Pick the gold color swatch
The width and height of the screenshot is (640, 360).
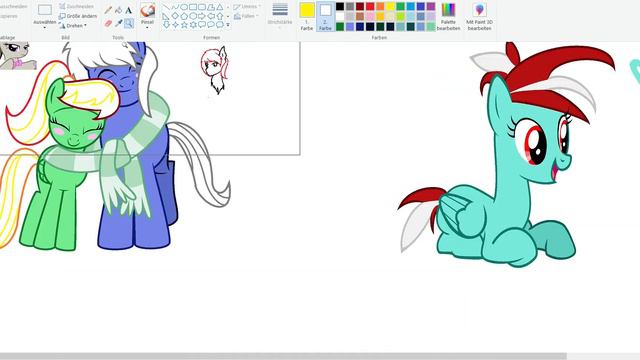coord(380,16)
